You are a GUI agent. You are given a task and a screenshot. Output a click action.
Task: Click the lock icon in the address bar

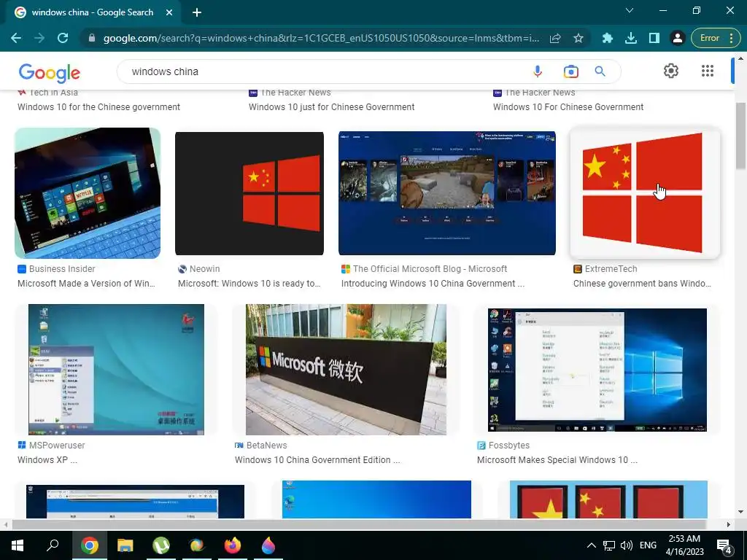pos(92,38)
